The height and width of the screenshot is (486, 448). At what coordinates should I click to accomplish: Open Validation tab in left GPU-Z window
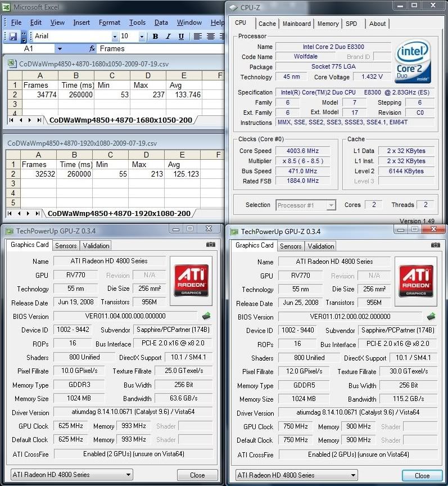click(96, 245)
